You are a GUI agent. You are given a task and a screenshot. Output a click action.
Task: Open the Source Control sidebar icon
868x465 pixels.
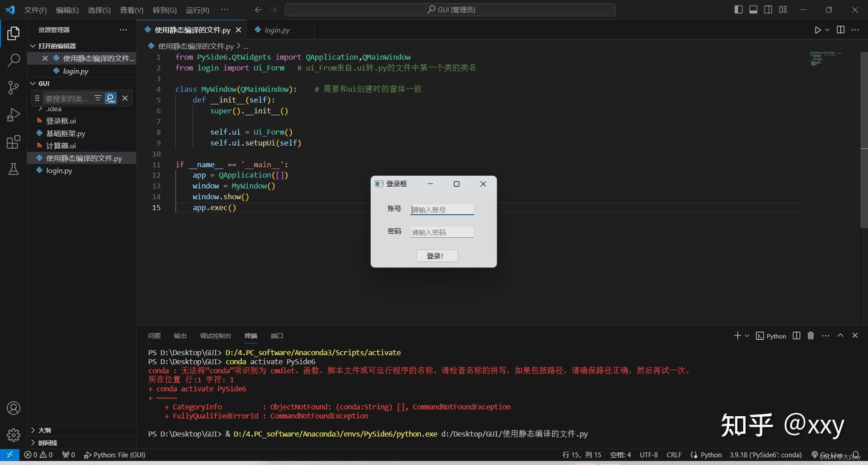13,87
